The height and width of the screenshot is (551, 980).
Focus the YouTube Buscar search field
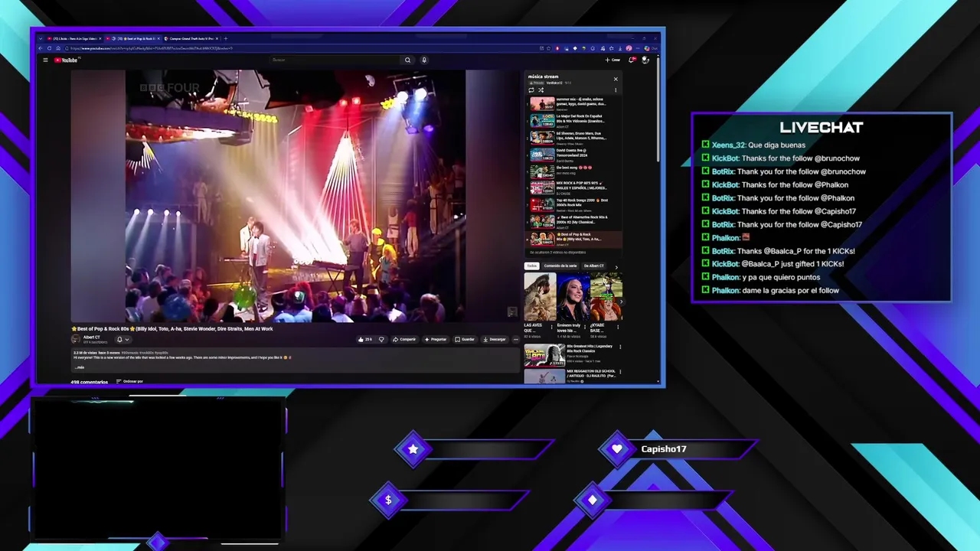pyautogui.click(x=335, y=60)
